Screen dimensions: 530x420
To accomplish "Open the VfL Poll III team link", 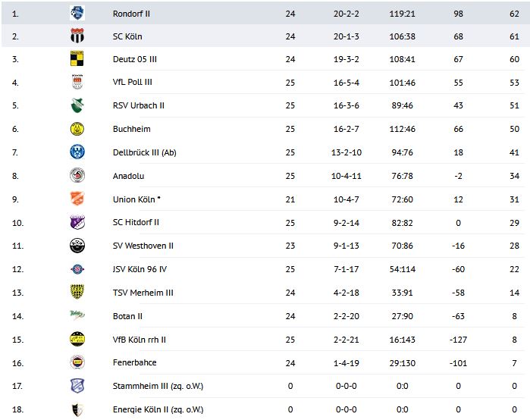I will coord(132,83).
